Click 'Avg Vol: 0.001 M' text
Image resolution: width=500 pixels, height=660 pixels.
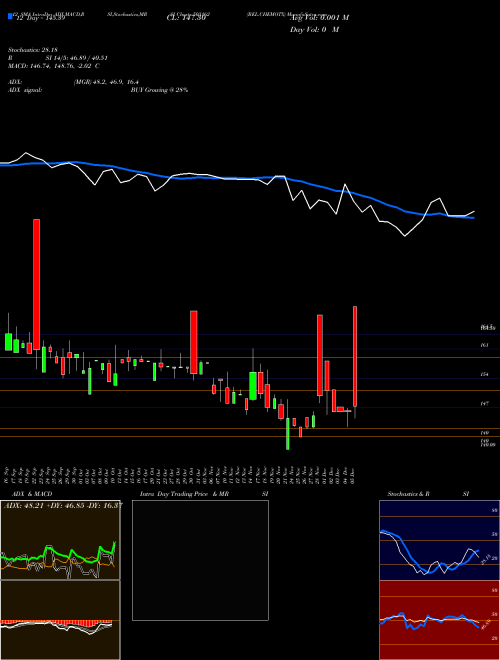[319, 18]
